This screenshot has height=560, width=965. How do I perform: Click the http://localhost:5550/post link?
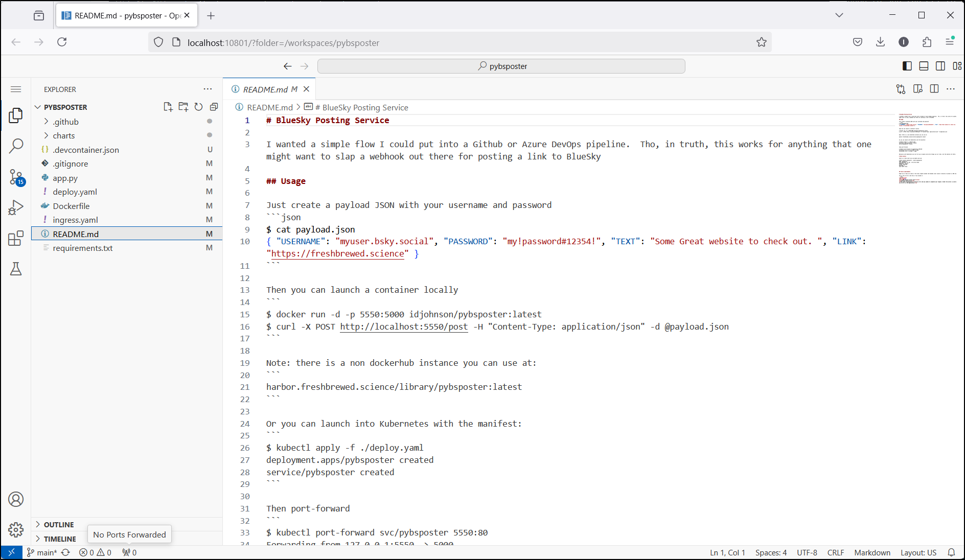(x=404, y=326)
